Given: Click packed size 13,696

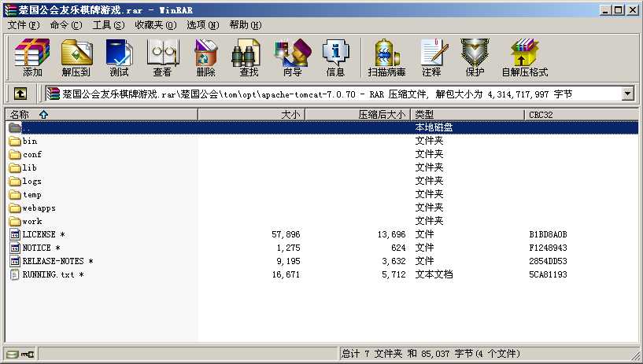Looking at the screenshot, I should pyautogui.click(x=392, y=234).
